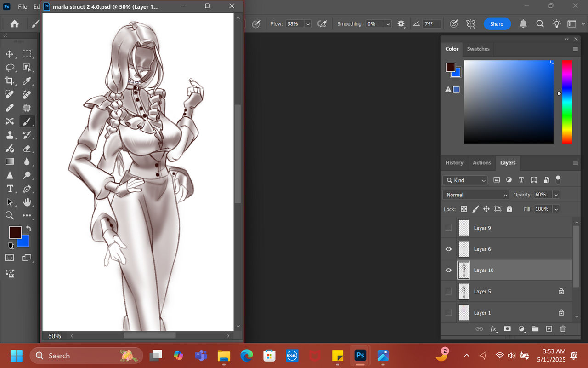Pick a color from the vertical hue strip
This screenshot has width=588, height=368.
(x=567, y=101)
